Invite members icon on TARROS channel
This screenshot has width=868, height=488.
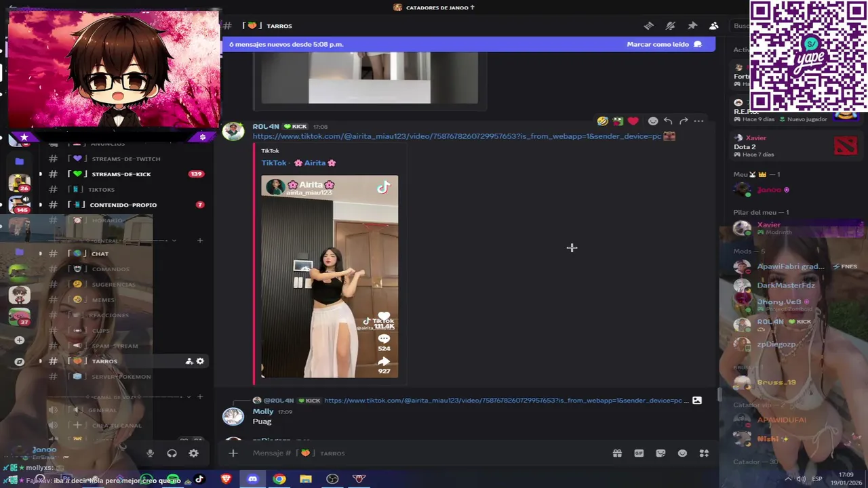189,361
